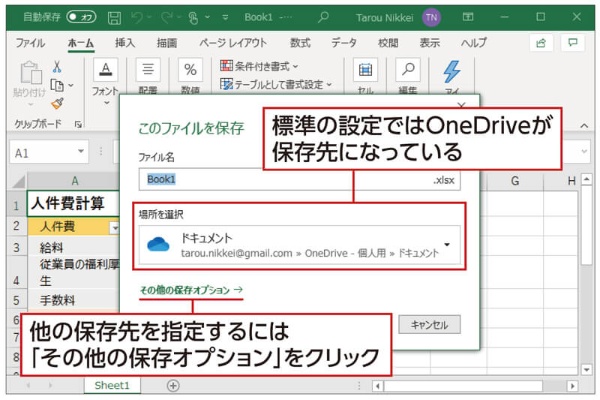
Task: Toggle the AutoSave switch
Action: point(81,17)
